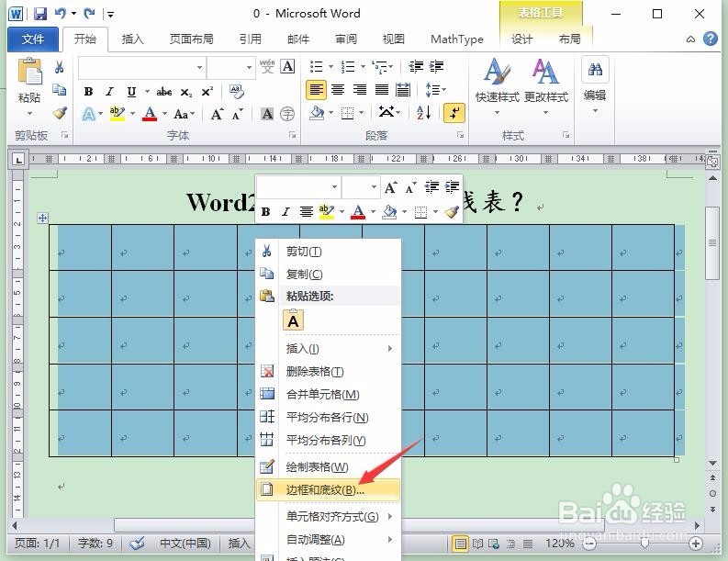The width and height of the screenshot is (728, 561).
Task: Open the File tab
Action: coord(32,39)
